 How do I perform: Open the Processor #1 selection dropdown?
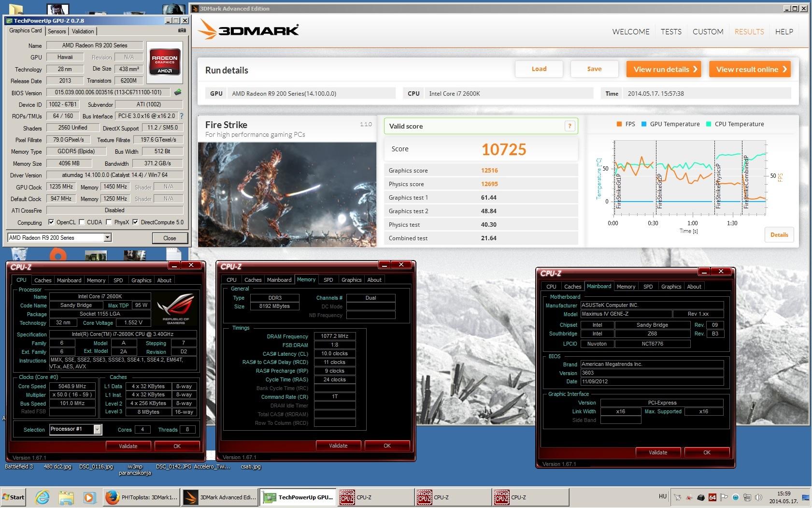click(97, 429)
